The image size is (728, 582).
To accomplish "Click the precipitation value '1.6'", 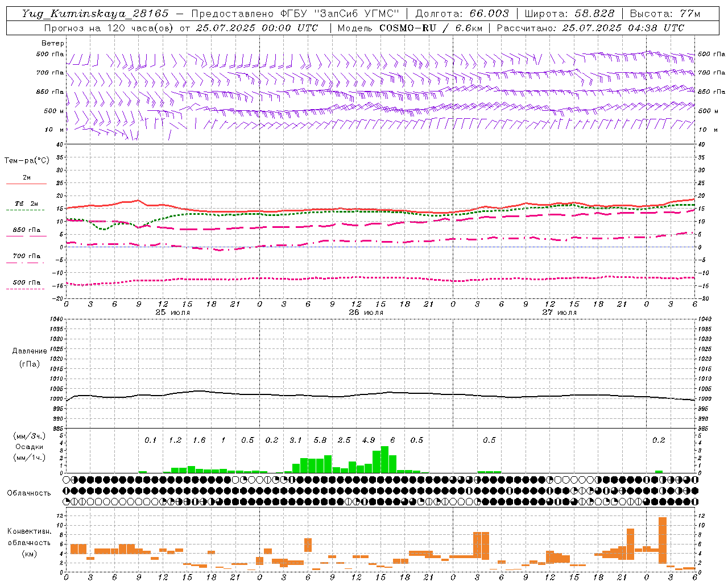I will coord(199,440).
